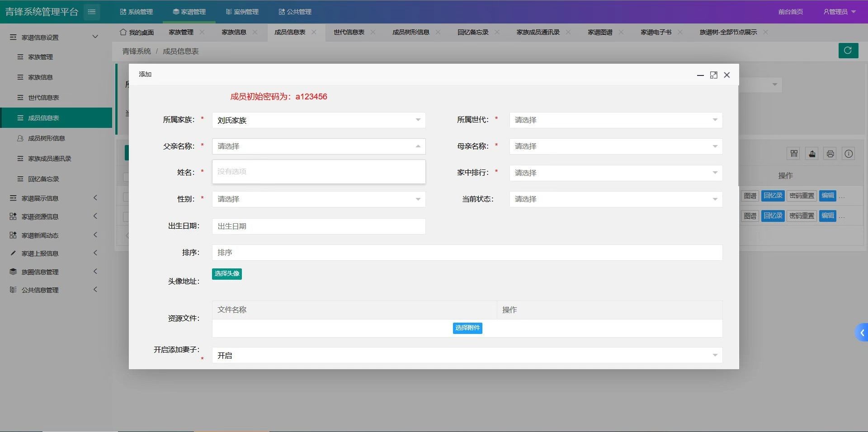Viewport: 868px width, 432px height.
Task: Maximize the 添加 dialog window
Action: point(713,75)
